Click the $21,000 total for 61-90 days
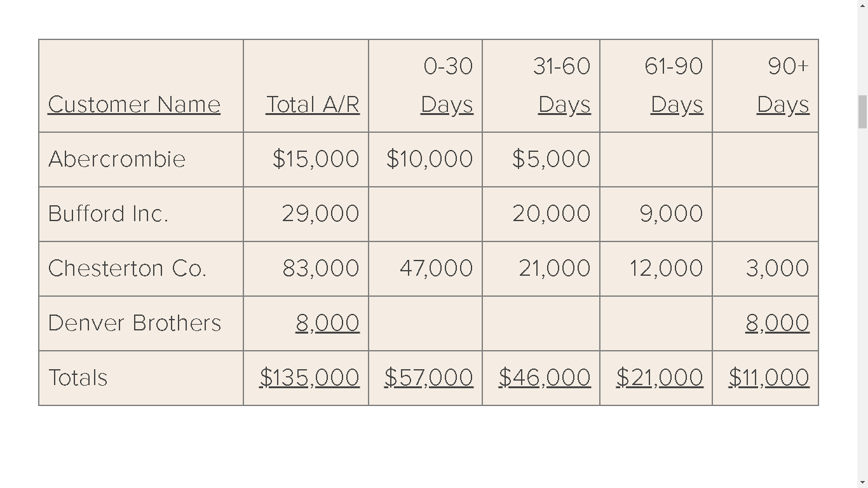 pos(660,377)
